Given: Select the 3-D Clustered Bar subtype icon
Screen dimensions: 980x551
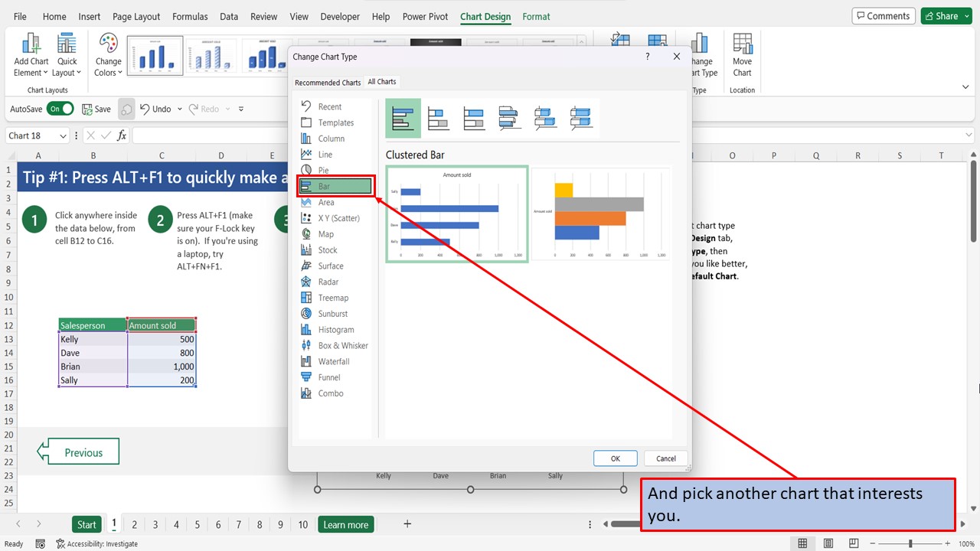Looking at the screenshot, I should point(510,118).
